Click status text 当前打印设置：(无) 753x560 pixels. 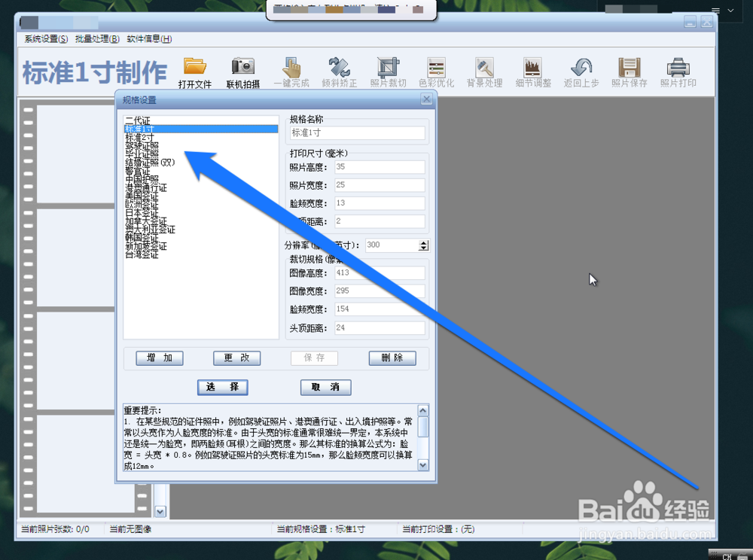(438, 529)
